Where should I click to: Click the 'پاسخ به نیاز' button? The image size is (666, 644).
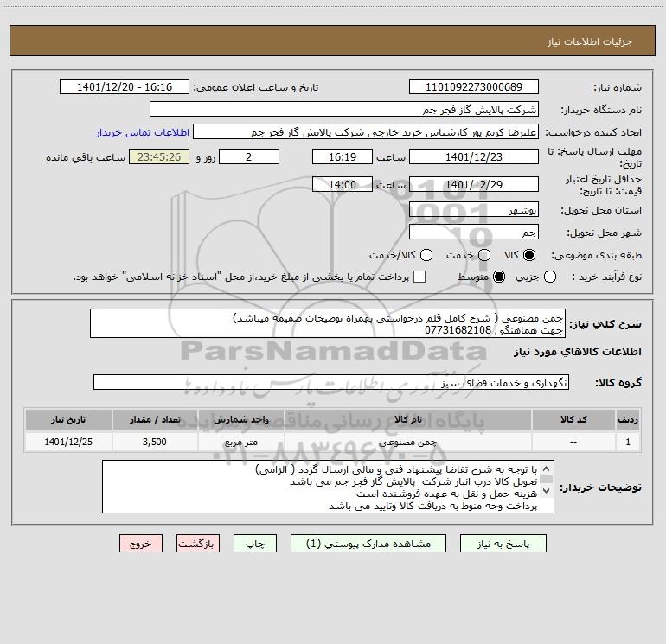point(503,544)
